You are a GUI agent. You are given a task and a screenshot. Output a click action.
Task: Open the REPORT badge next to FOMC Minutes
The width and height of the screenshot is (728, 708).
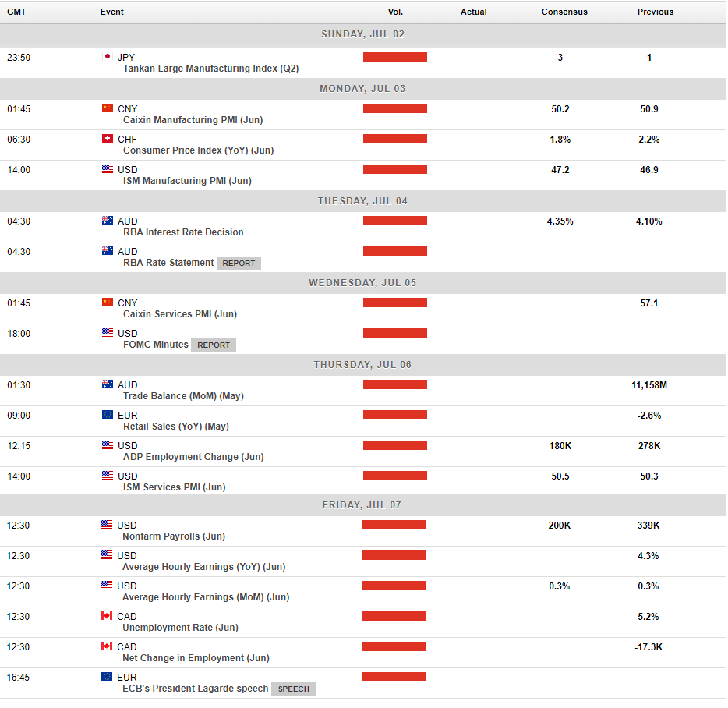pos(214,345)
